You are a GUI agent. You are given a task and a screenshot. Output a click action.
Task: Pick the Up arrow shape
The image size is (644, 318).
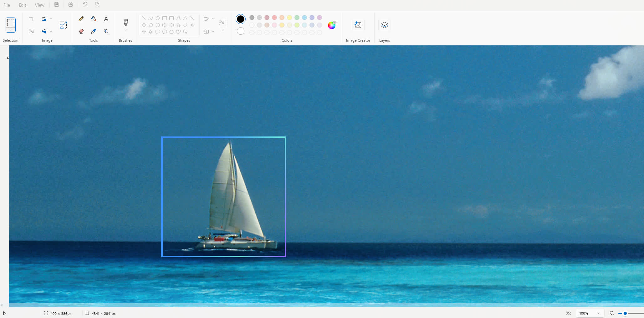[x=178, y=25]
